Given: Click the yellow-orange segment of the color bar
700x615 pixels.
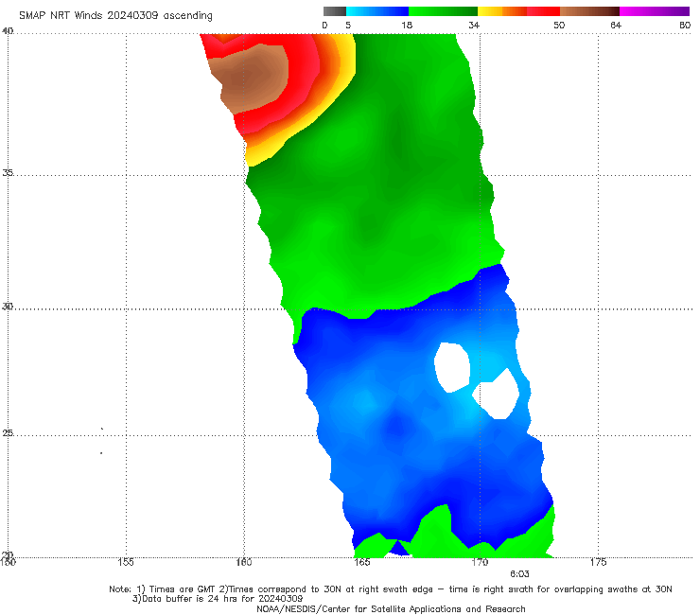Looking at the screenshot, I should point(502,11).
